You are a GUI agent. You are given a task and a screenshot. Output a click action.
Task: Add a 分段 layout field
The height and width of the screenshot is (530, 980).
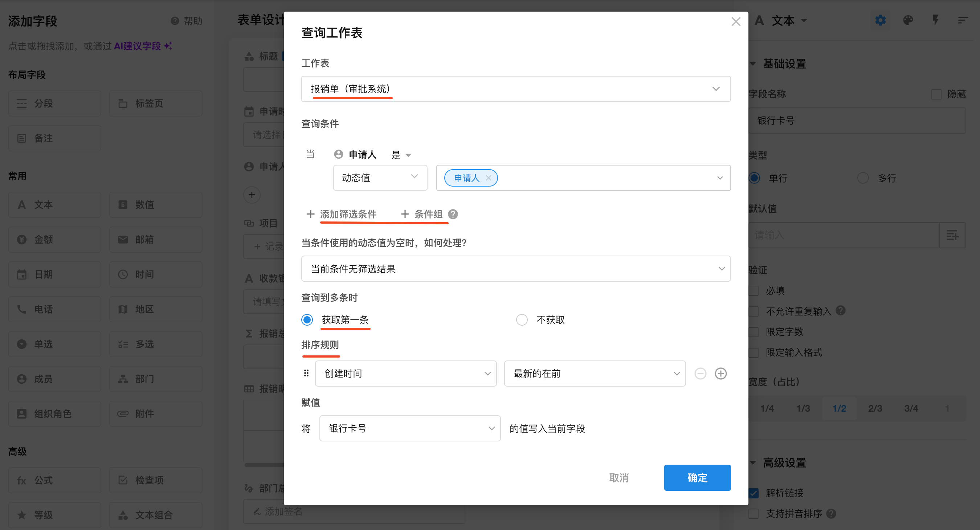(54, 103)
